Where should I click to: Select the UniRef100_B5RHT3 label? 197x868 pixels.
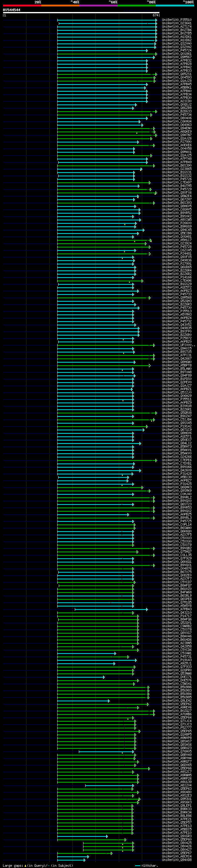pyautogui.click(x=177, y=447)
